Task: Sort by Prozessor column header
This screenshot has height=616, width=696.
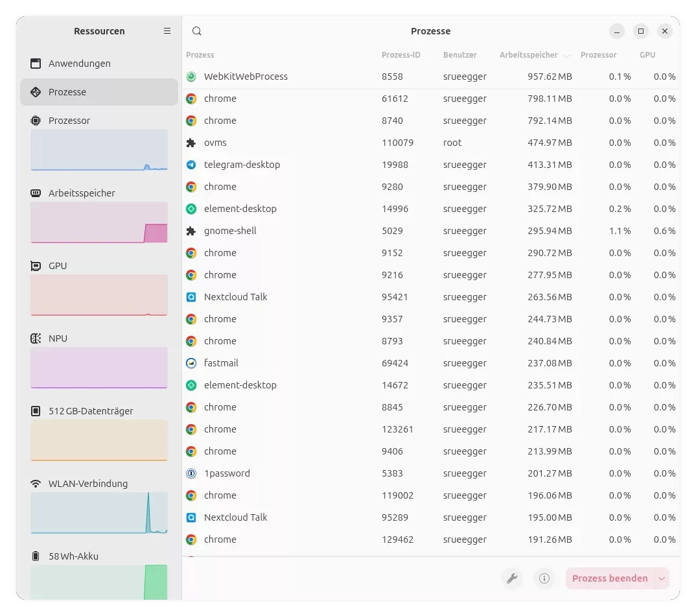Action: coord(598,55)
